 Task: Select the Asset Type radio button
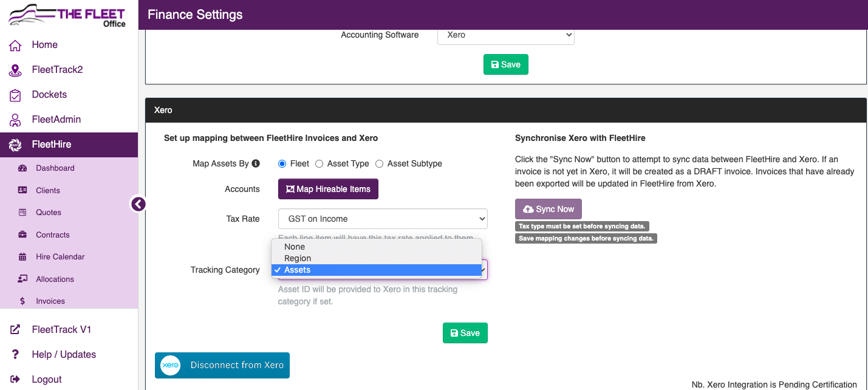pyautogui.click(x=319, y=163)
